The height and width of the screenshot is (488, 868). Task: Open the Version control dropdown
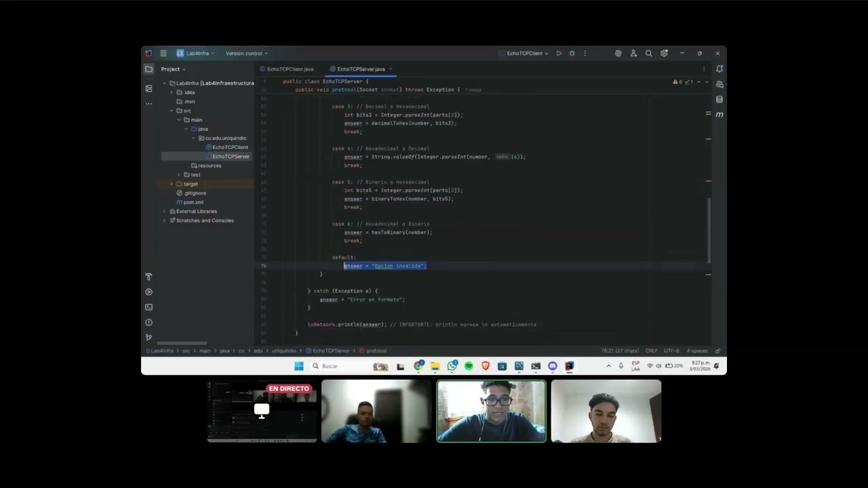click(247, 54)
